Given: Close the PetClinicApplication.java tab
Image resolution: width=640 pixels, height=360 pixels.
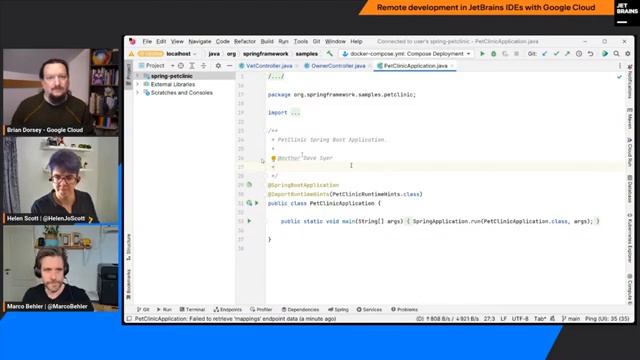Looking at the screenshot, I should pyautogui.click(x=452, y=66).
